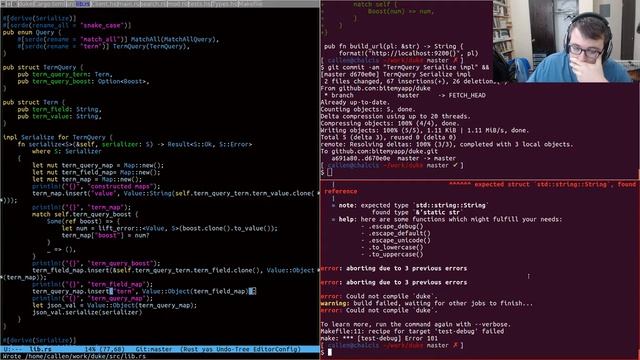
Task: Place cursor on 'pub enum Query {' line
Action: point(32,32)
